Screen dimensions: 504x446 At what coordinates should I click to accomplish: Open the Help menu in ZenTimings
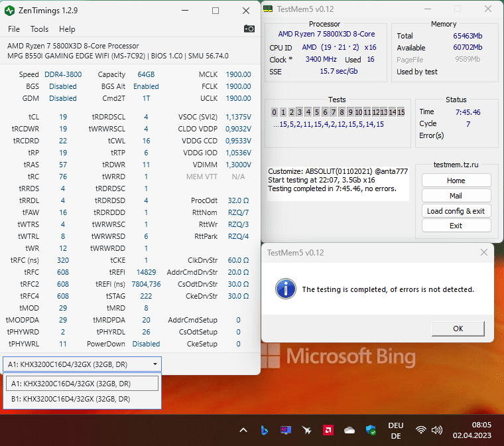[67, 29]
